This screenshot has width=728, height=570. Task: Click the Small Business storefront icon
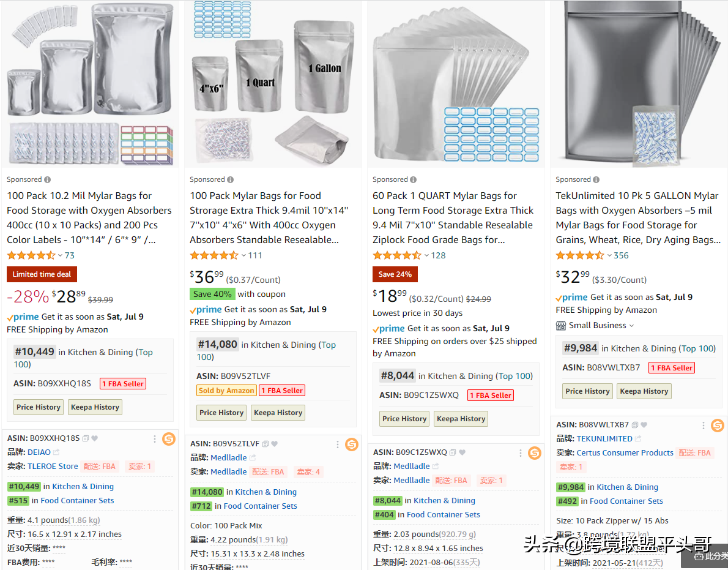point(561,325)
